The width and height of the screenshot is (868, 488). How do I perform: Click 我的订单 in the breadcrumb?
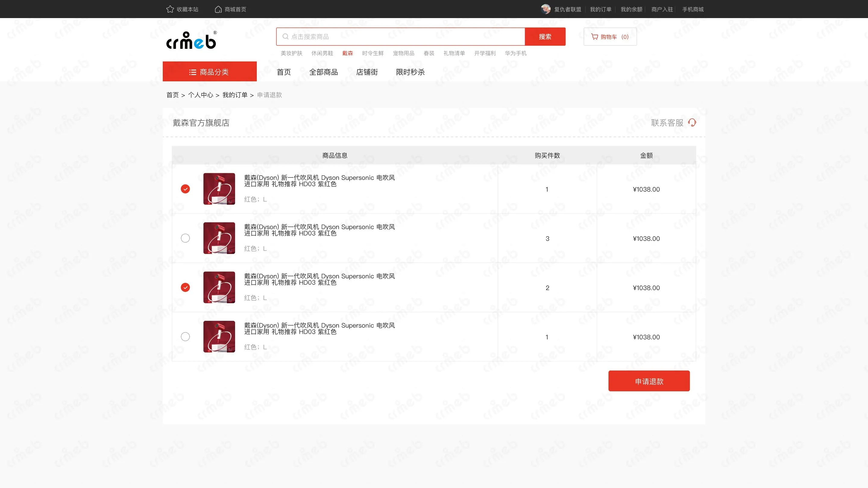pyautogui.click(x=235, y=95)
